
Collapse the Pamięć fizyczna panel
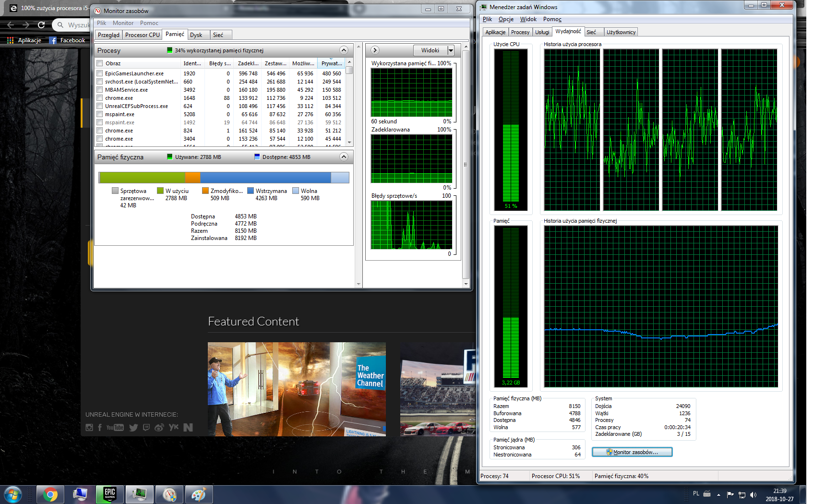pos(344,156)
